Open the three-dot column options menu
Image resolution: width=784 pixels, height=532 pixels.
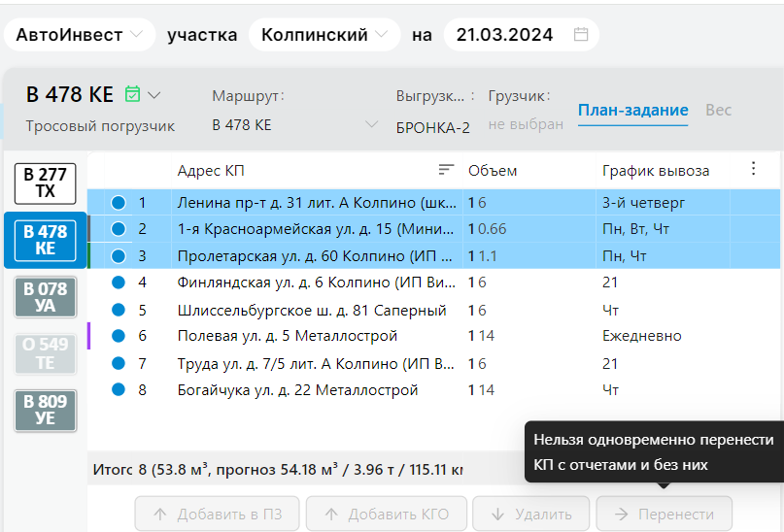coord(753,169)
